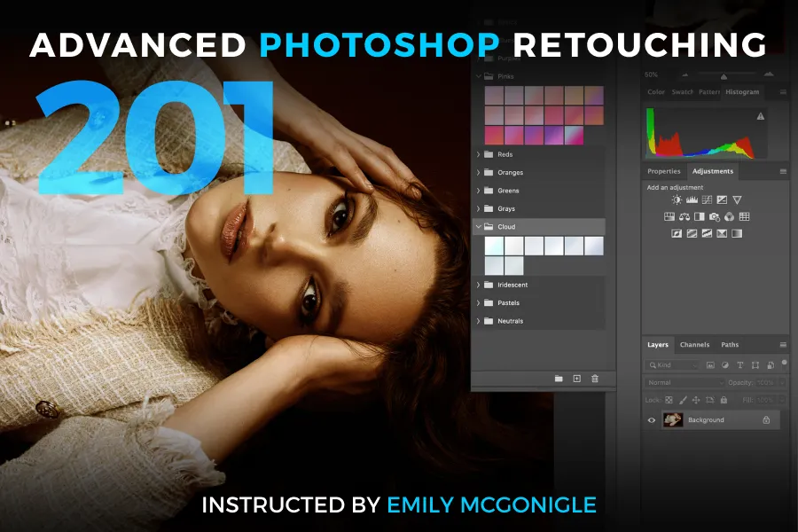Add a Threshold adjustment
The width and height of the screenshot is (798, 532).
click(707, 234)
